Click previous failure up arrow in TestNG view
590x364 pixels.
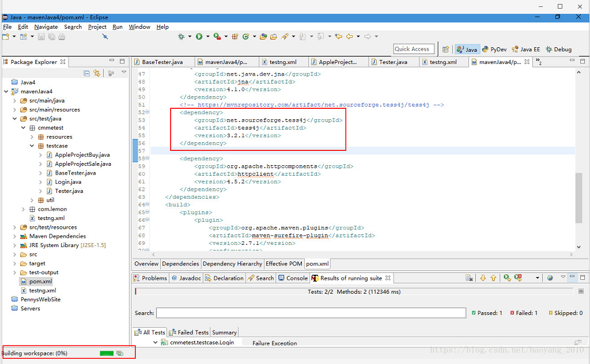493,278
